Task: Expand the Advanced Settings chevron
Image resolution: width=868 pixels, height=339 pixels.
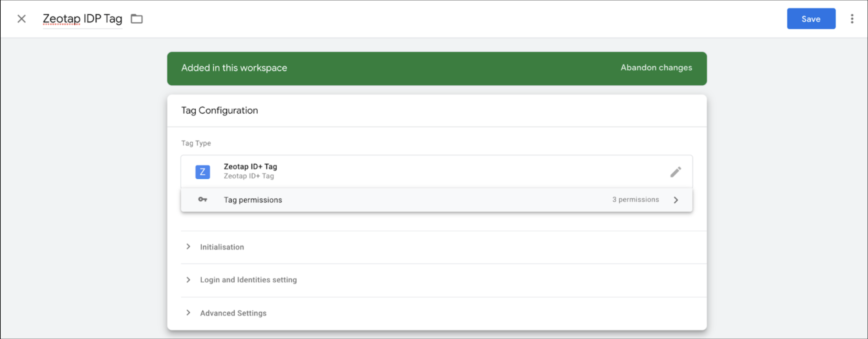Action: click(x=188, y=313)
